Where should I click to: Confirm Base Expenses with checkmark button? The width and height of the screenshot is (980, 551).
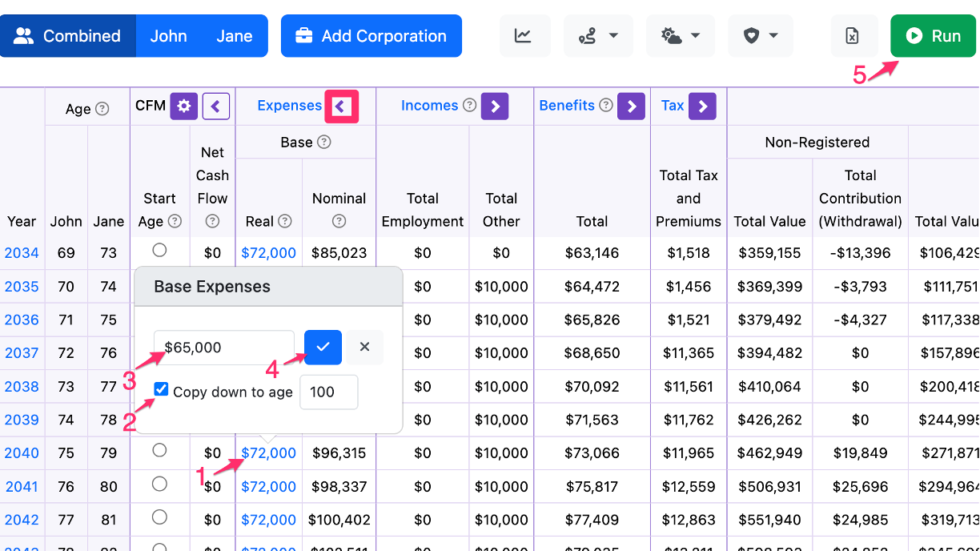(x=323, y=347)
